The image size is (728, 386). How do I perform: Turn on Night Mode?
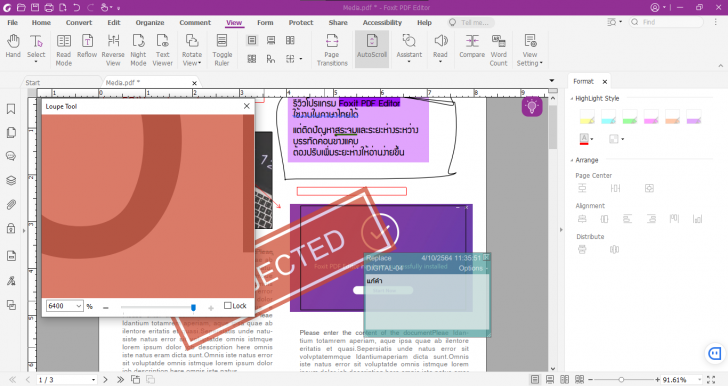click(x=138, y=50)
